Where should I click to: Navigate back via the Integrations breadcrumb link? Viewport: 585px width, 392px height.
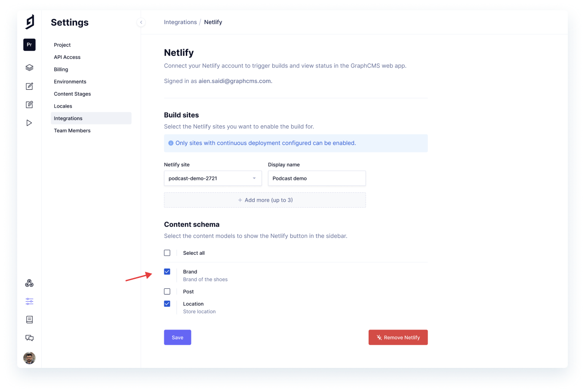[x=180, y=22]
